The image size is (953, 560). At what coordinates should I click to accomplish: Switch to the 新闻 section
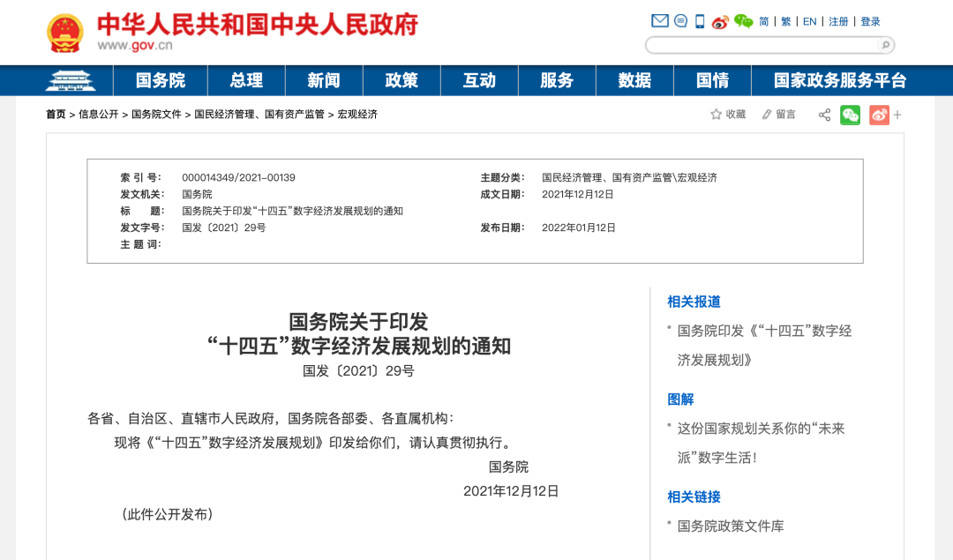pyautogui.click(x=323, y=79)
